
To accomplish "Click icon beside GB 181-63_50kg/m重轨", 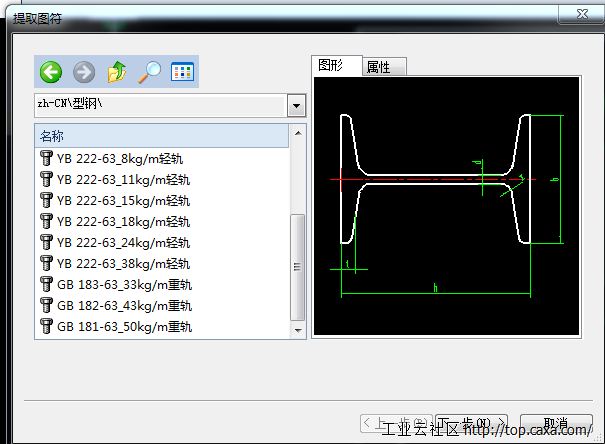I will point(46,326).
